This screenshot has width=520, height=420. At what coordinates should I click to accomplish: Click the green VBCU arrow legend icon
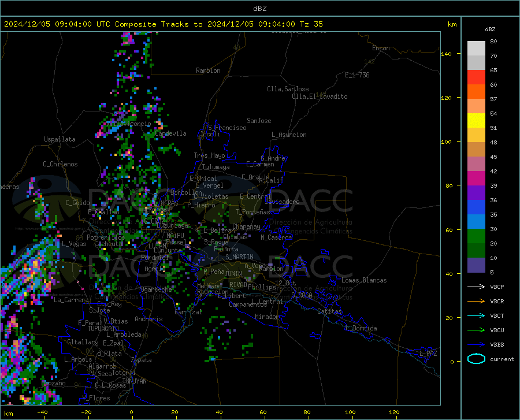[x=476, y=330]
